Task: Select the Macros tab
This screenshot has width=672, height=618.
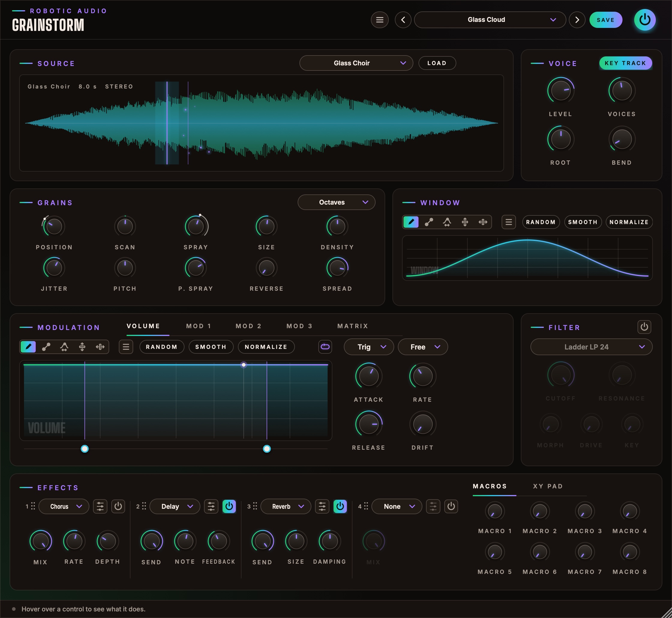Action: click(490, 486)
